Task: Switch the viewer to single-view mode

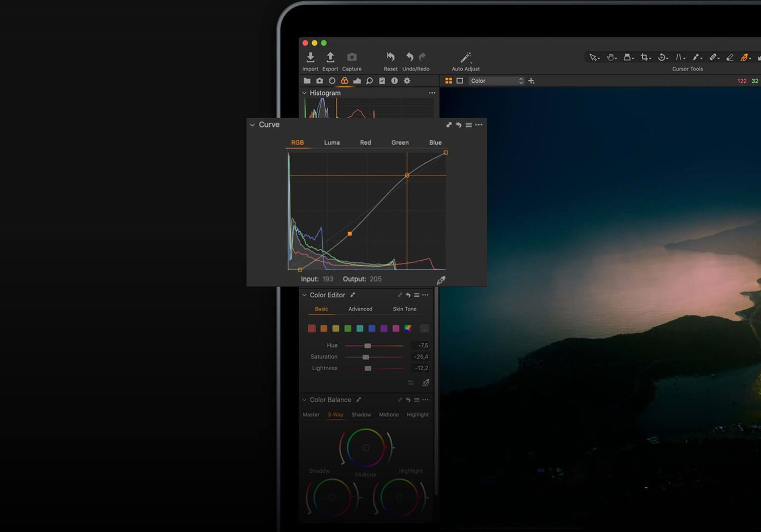Action: coord(460,81)
